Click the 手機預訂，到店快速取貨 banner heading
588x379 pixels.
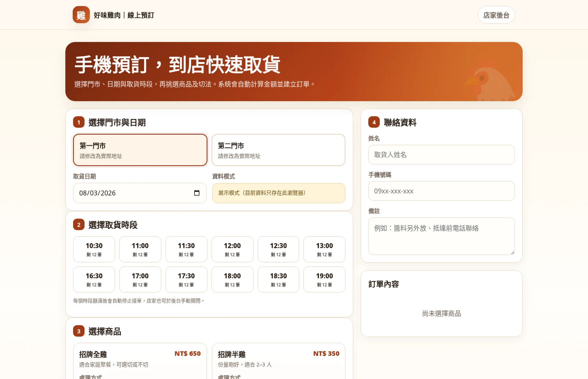coord(178,65)
